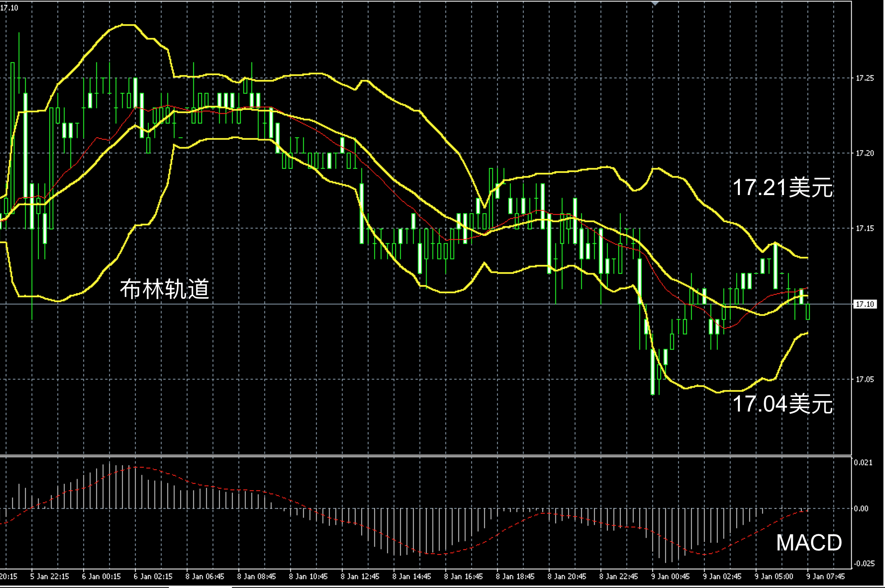
Task: Click the 0.00 MACD zero level label
Action: 861,508
